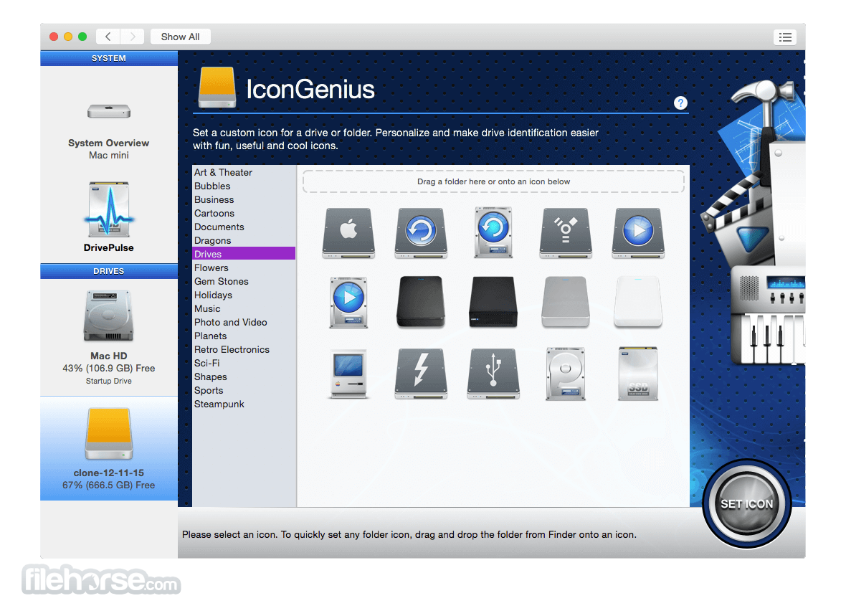
Task: Choose the Time Machine flat drive icon
Action: click(x=421, y=232)
